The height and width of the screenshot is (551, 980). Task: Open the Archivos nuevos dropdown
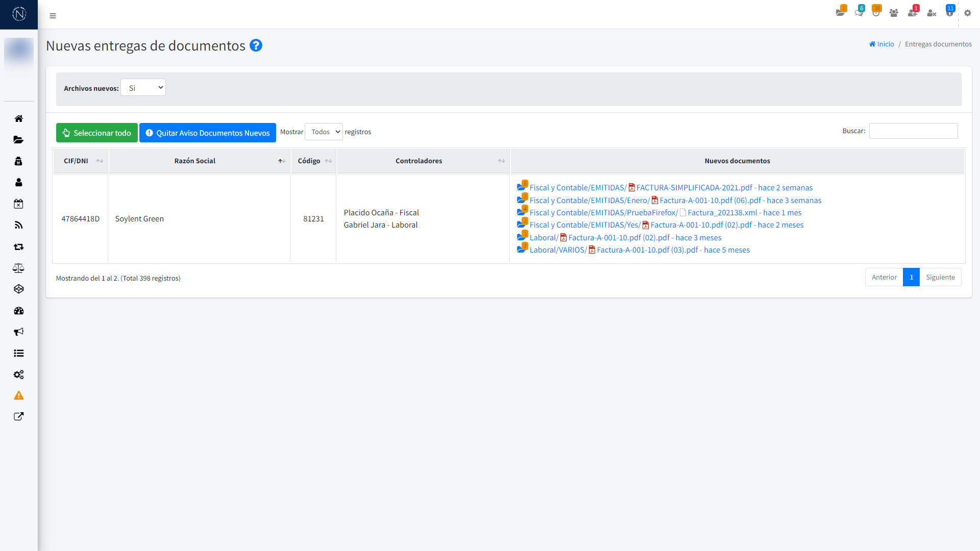(x=143, y=87)
